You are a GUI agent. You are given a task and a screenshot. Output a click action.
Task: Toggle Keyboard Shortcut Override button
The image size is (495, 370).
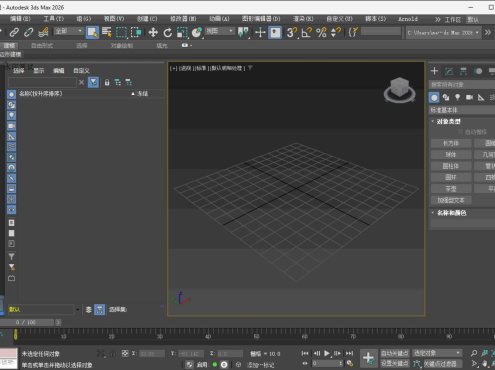(x=275, y=32)
